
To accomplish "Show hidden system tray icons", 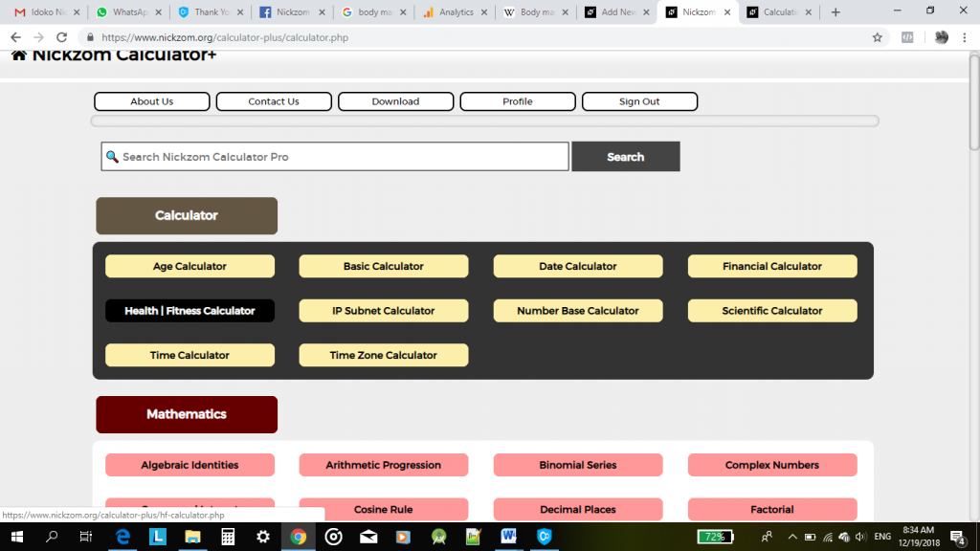I will [x=792, y=537].
